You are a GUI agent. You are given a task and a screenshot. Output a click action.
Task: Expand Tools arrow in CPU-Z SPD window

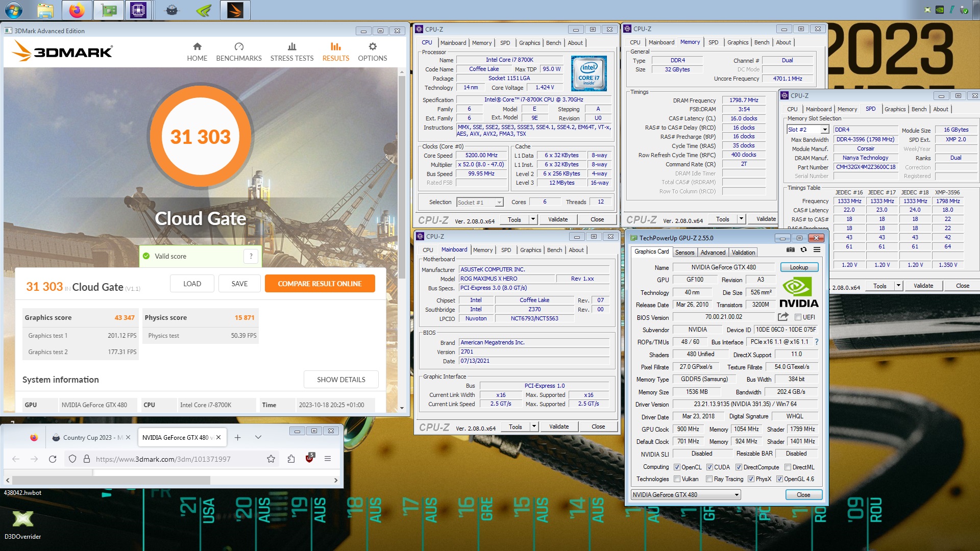pyautogui.click(x=898, y=286)
